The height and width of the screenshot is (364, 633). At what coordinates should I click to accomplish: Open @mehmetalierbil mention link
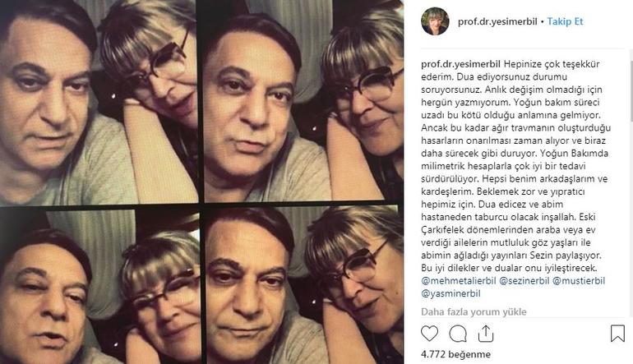tap(459, 281)
